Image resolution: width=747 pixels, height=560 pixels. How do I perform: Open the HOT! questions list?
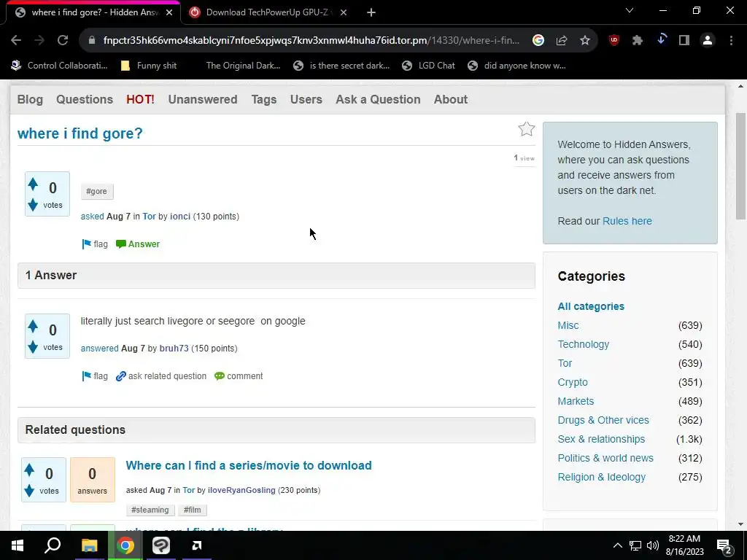tap(140, 99)
